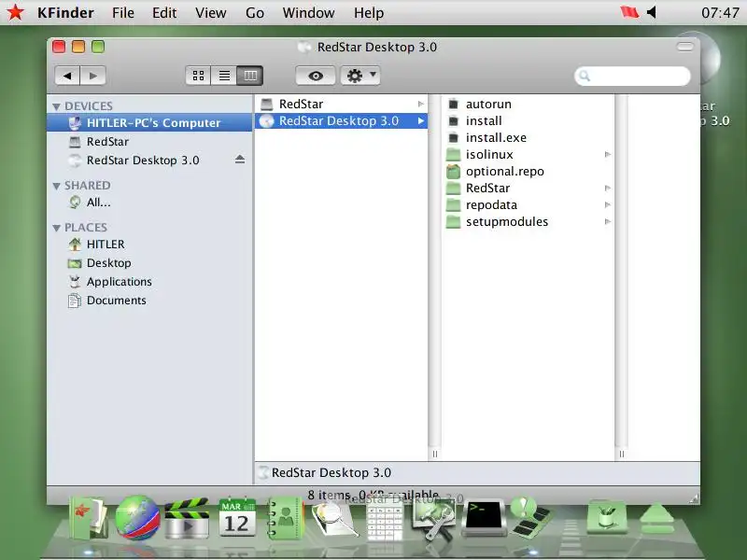747x560 pixels.
Task: Open the View menu
Action: (211, 13)
